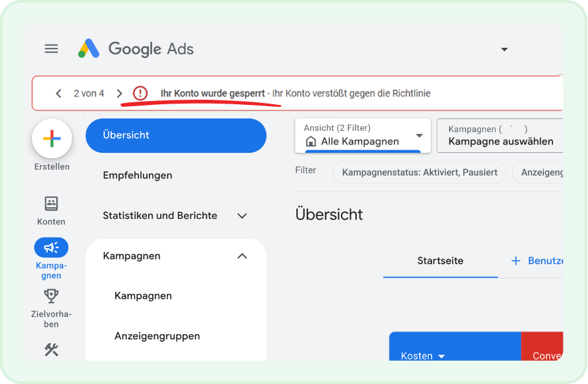Open the hamburger main menu
This screenshot has height=384, width=588.
pyautogui.click(x=51, y=49)
